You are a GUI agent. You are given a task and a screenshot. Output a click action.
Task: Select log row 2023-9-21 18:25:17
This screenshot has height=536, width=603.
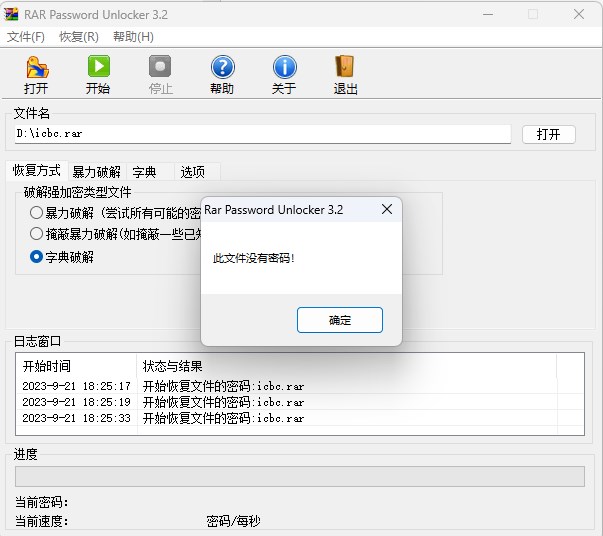pyautogui.click(x=300, y=386)
